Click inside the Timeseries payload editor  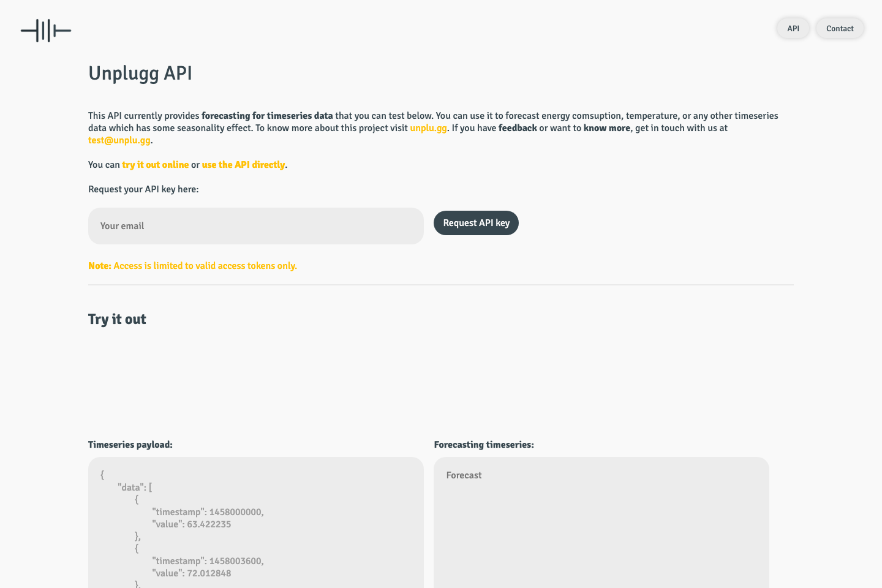click(255, 527)
